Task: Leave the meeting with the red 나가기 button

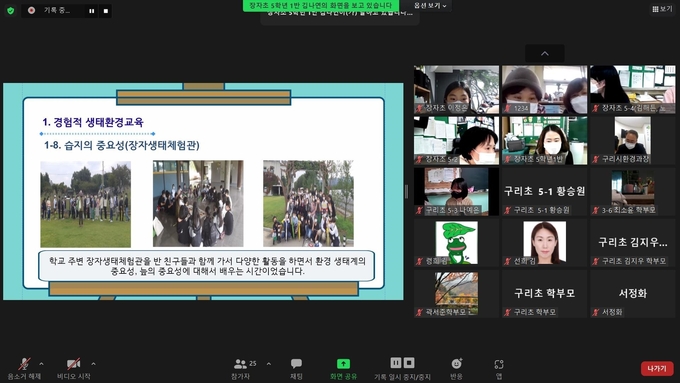Action: point(657,368)
